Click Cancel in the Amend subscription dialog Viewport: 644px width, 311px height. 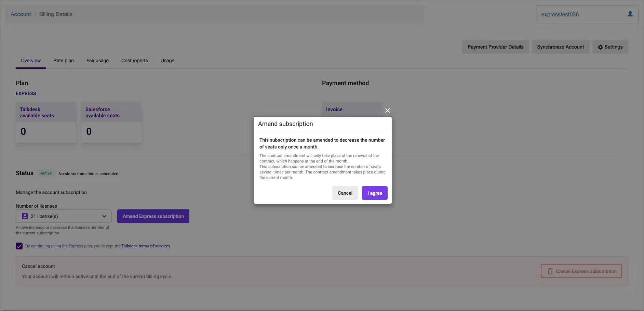tap(345, 193)
